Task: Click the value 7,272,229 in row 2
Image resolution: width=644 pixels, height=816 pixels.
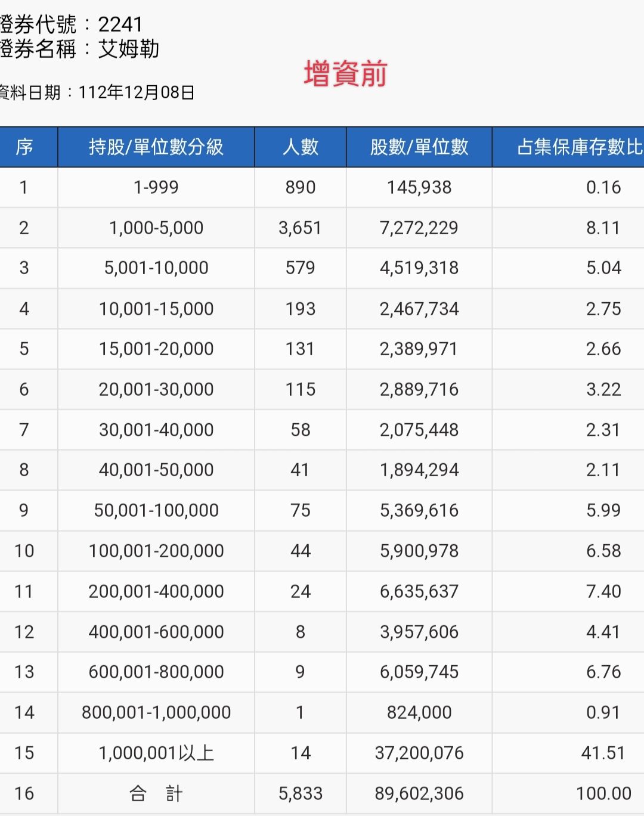Action: pyautogui.click(x=419, y=227)
